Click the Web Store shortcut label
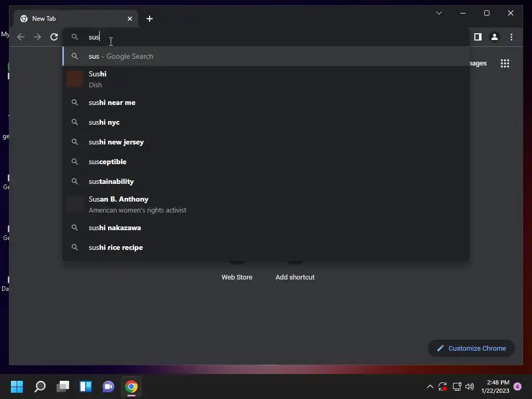This screenshot has width=532, height=399. [x=237, y=277]
